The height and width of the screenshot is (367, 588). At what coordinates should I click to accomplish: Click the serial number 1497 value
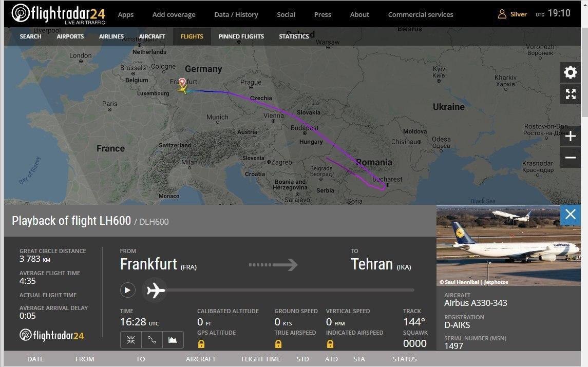tap(454, 346)
